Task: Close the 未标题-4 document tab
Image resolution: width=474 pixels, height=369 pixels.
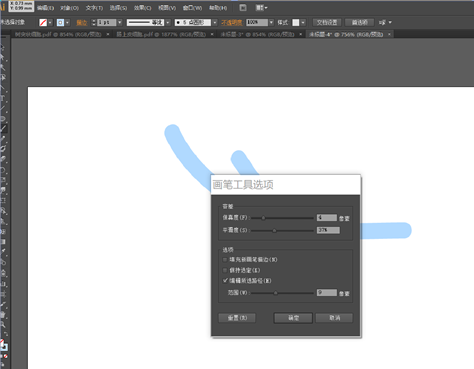Action: [x=389, y=34]
